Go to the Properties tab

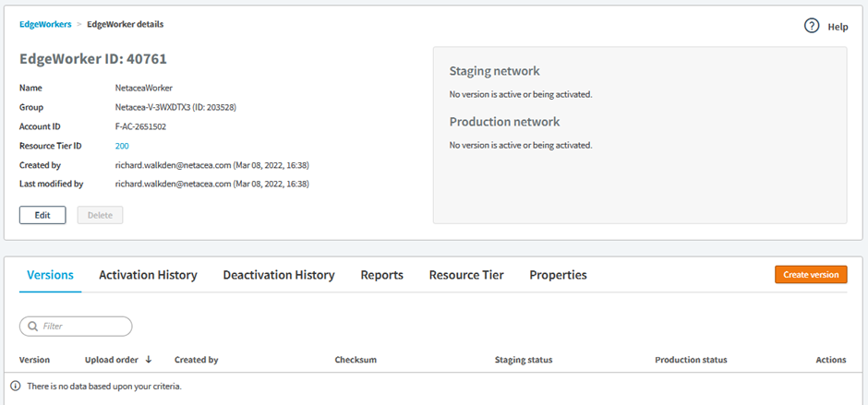pyautogui.click(x=558, y=275)
